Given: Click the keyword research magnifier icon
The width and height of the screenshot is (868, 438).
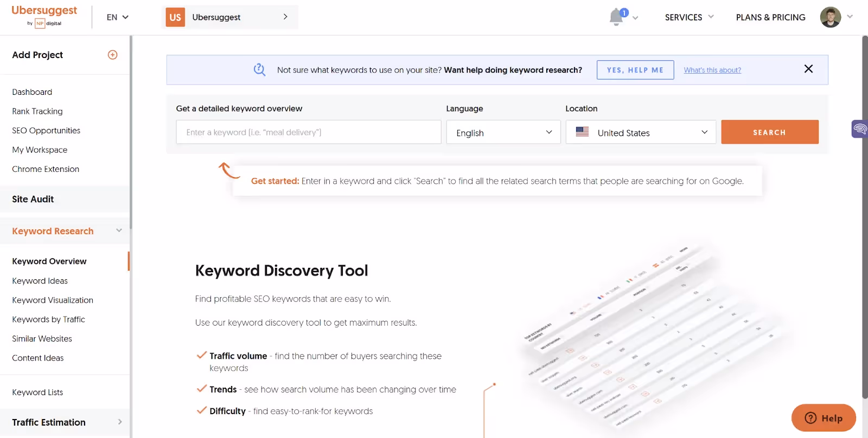Looking at the screenshot, I should [x=259, y=69].
